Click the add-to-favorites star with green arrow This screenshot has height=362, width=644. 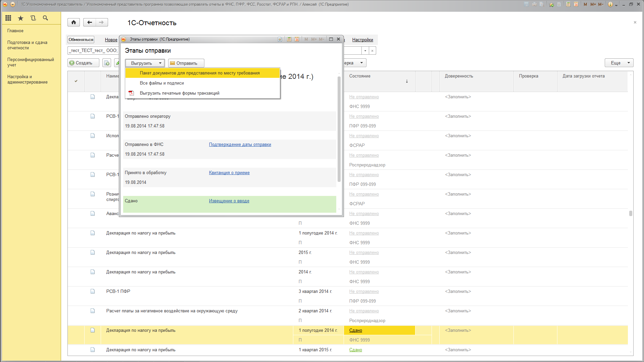tap(551, 4)
